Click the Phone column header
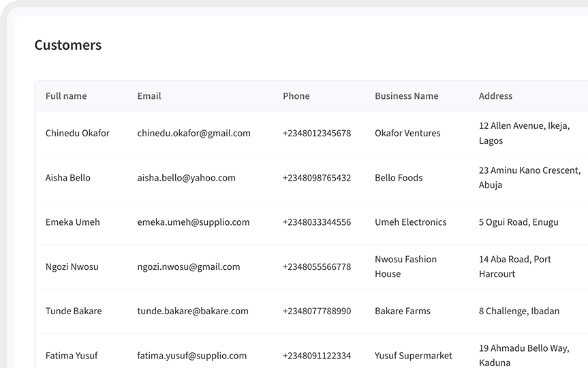The image size is (588, 368). coord(296,96)
